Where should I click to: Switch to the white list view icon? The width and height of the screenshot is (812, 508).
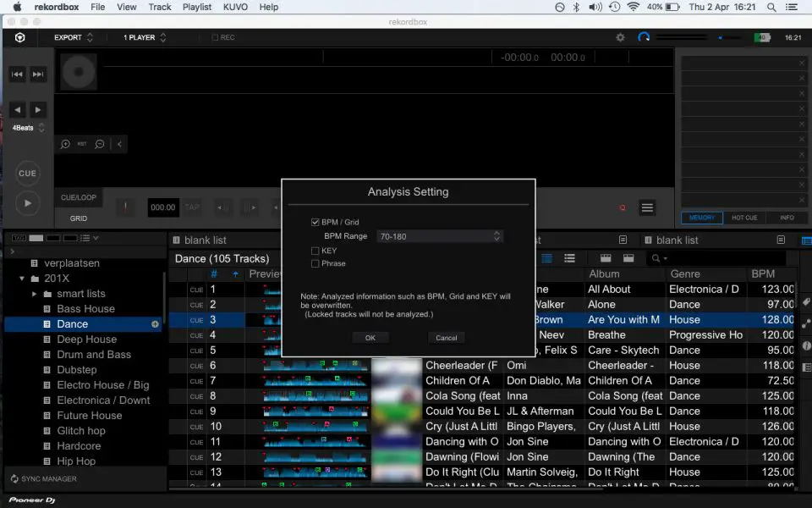tap(569, 258)
